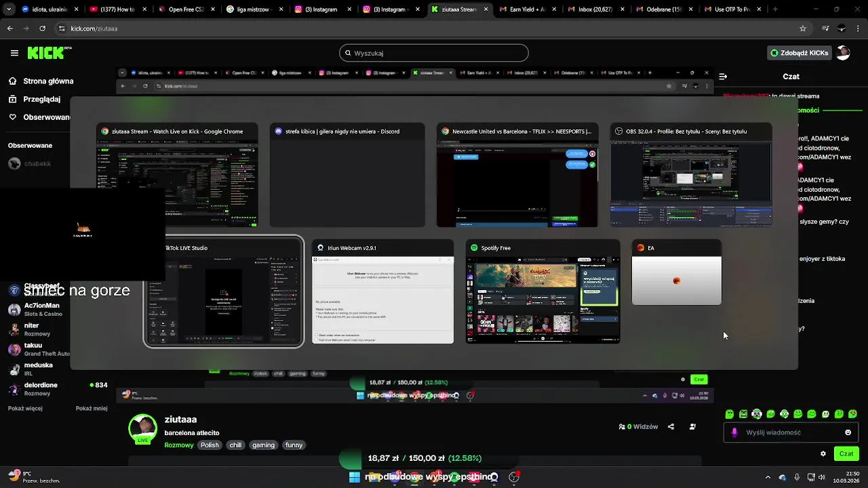
Task: Click the taskbar volume speaker icon
Action: click(x=822, y=477)
